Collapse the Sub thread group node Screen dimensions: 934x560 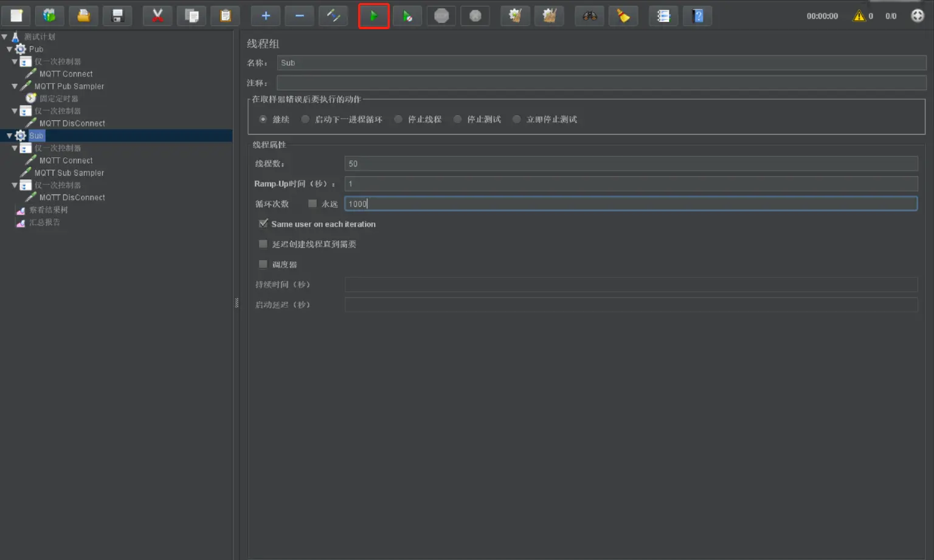9,136
